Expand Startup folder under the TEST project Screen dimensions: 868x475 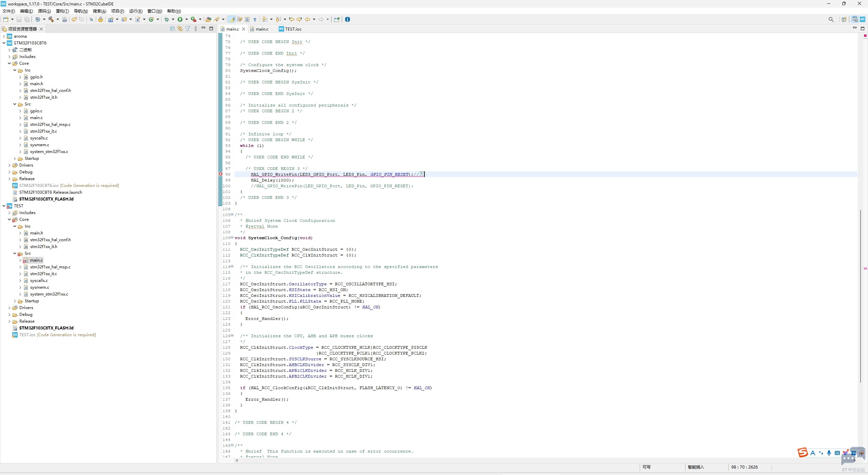(x=15, y=301)
